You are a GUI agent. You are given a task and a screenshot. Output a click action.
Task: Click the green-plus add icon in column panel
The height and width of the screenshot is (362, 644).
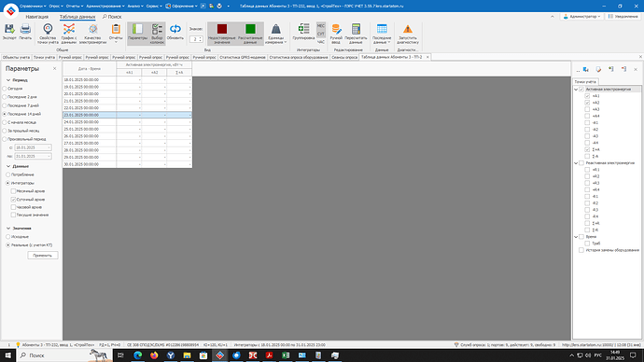tap(611, 69)
